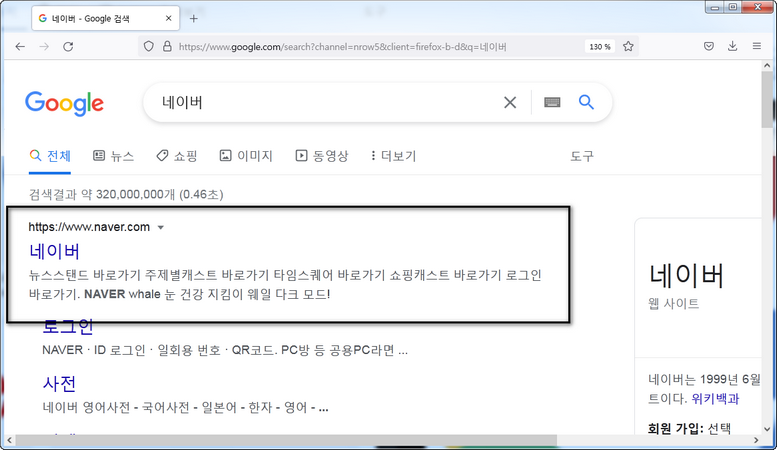Image resolution: width=777 pixels, height=450 pixels.
Task: Switch to the 쇼핑 tab
Action: pos(177,156)
